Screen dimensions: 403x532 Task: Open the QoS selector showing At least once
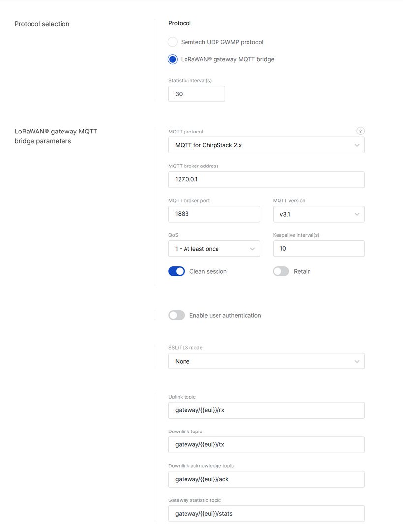[214, 249]
